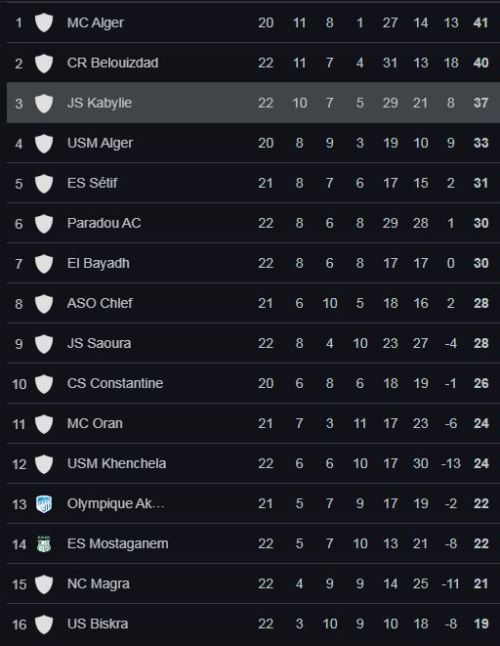Open the USM Khenchela team name link
The width and height of the screenshot is (500, 646).
coord(117,463)
